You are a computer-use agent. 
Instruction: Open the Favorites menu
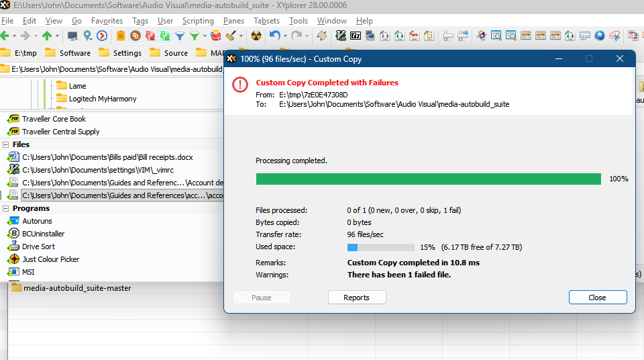coord(107,21)
